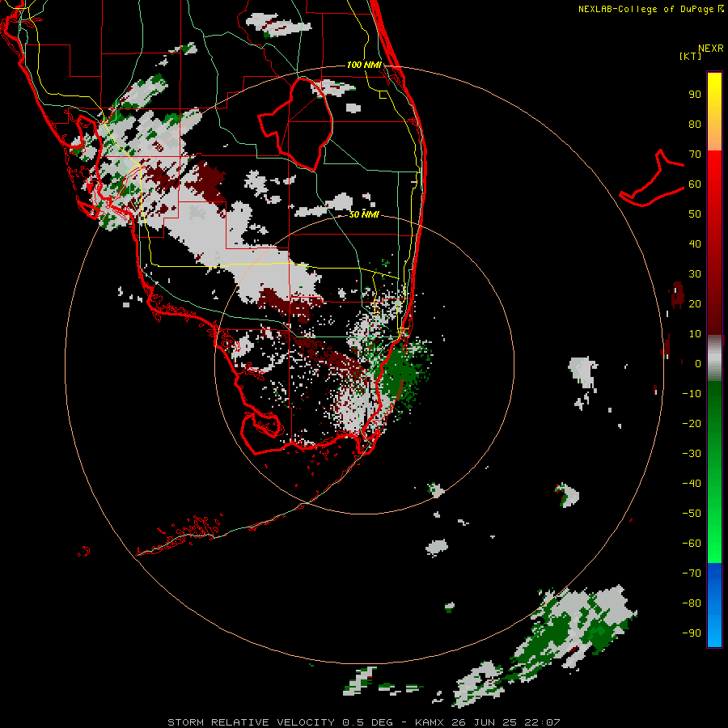Select the -90 knot scale label
The width and height of the screenshot is (728, 728).
tap(692, 633)
